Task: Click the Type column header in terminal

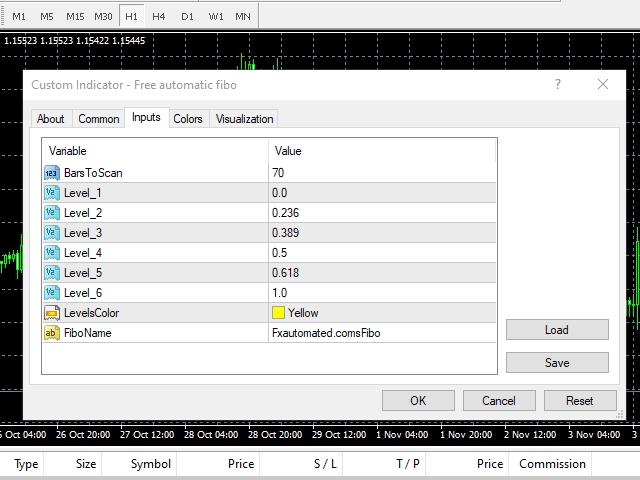Action: tap(26, 464)
